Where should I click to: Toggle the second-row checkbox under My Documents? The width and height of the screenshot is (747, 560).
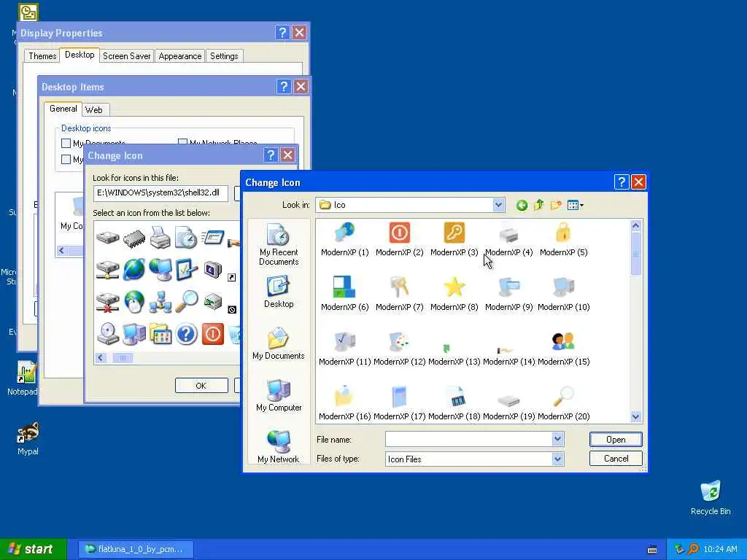(x=66, y=159)
